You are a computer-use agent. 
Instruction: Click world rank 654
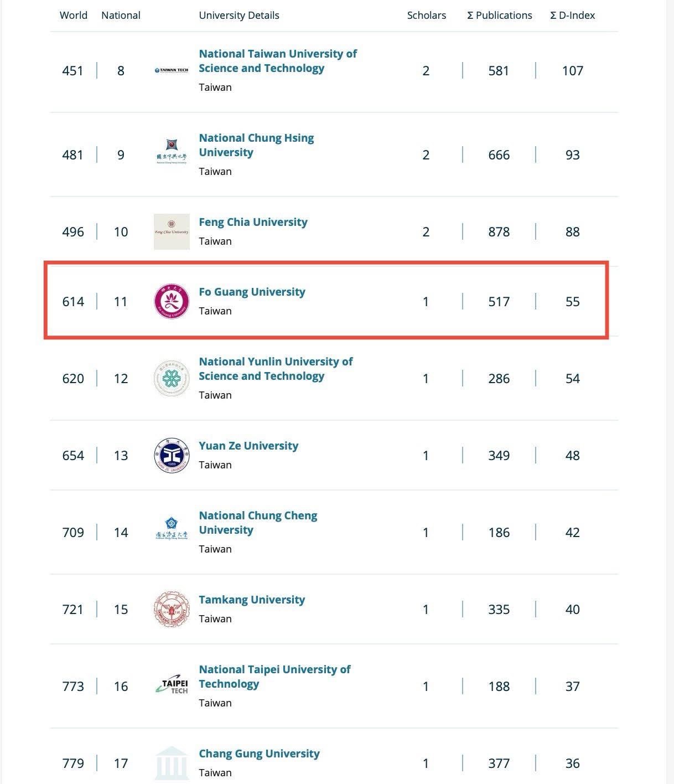73,456
